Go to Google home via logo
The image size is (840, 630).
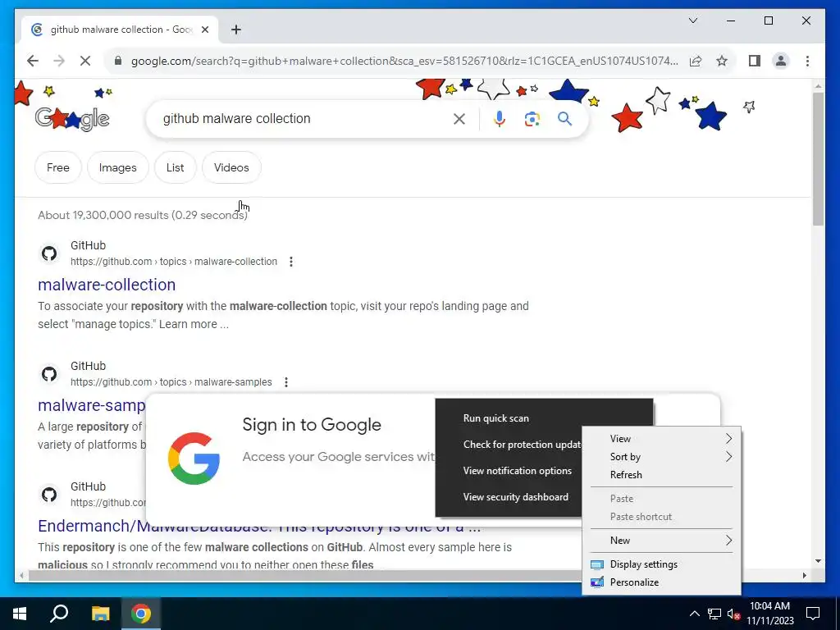[x=72, y=118]
